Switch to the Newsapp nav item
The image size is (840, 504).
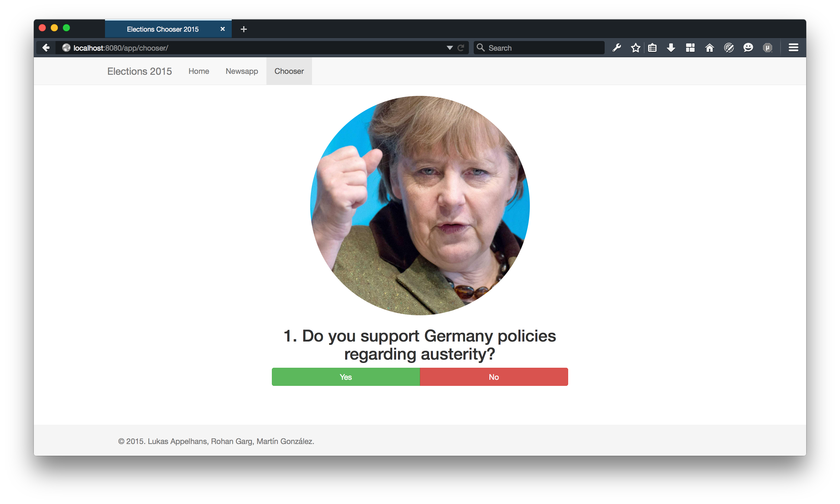pos(242,71)
